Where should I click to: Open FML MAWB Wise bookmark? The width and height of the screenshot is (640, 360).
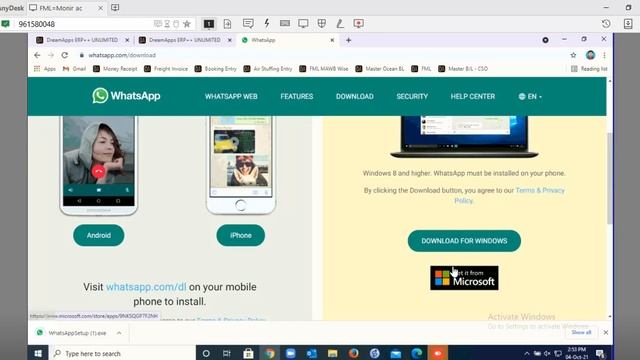point(324,69)
